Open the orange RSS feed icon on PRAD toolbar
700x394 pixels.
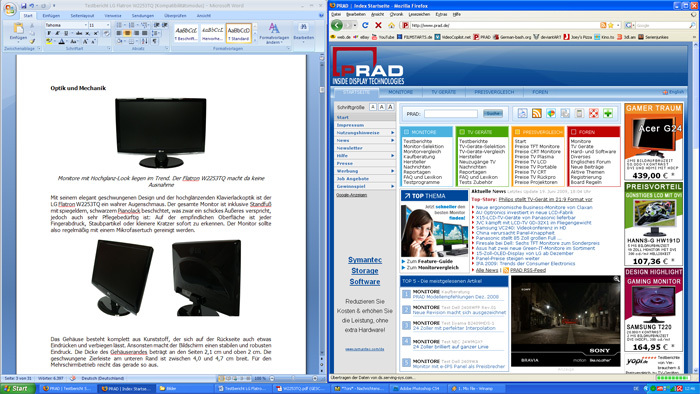point(537,113)
